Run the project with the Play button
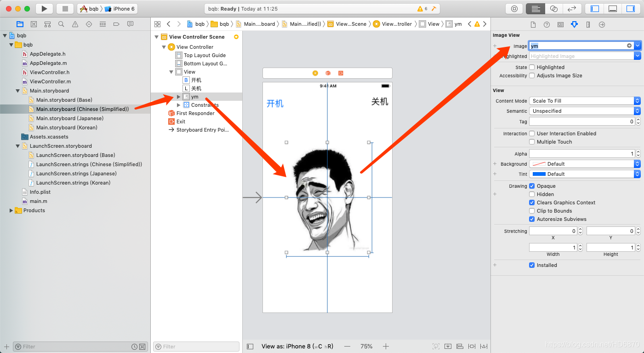The width and height of the screenshot is (644, 353). point(44,8)
